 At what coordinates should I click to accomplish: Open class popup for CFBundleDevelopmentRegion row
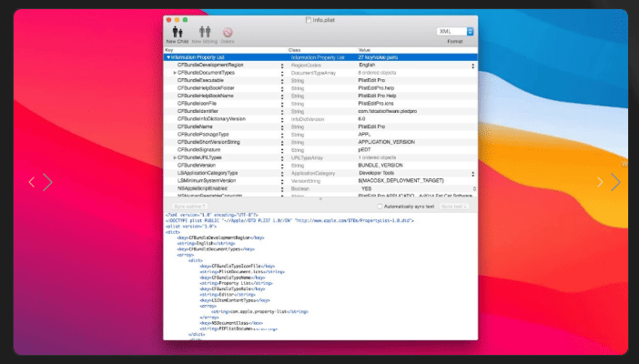pyautogui.click(x=282, y=66)
